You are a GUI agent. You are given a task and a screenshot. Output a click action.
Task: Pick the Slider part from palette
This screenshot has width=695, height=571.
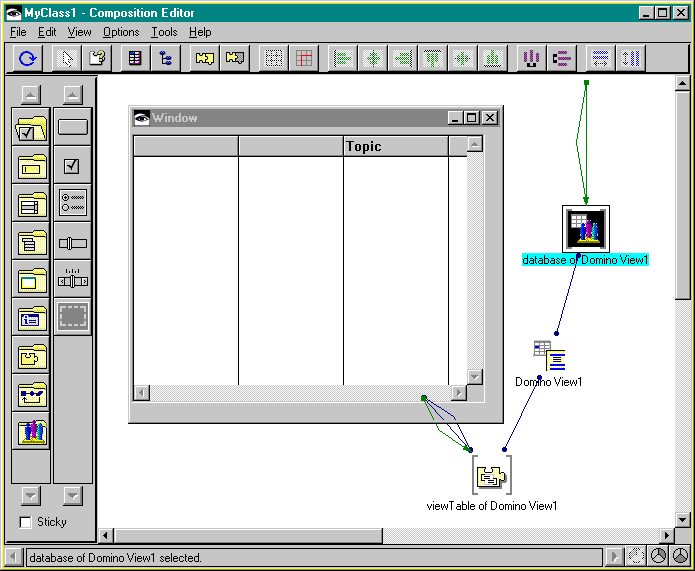point(73,242)
